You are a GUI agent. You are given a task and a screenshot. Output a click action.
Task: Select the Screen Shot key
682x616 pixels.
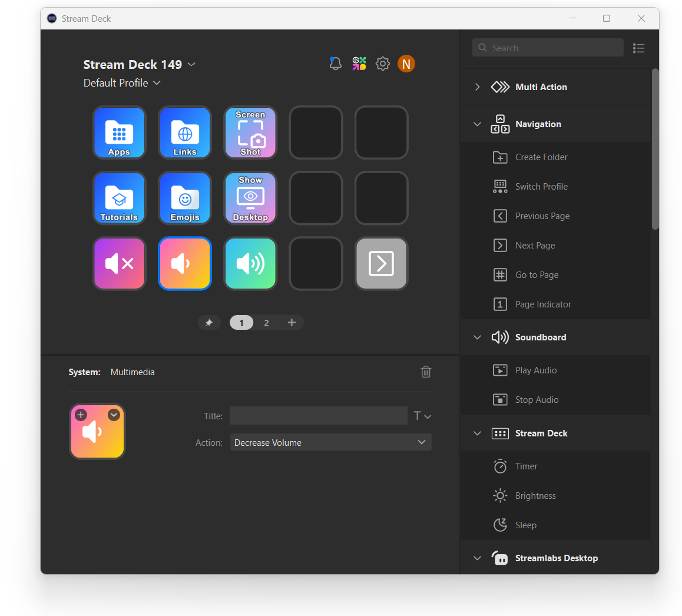pyautogui.click(x=250, y=133)
